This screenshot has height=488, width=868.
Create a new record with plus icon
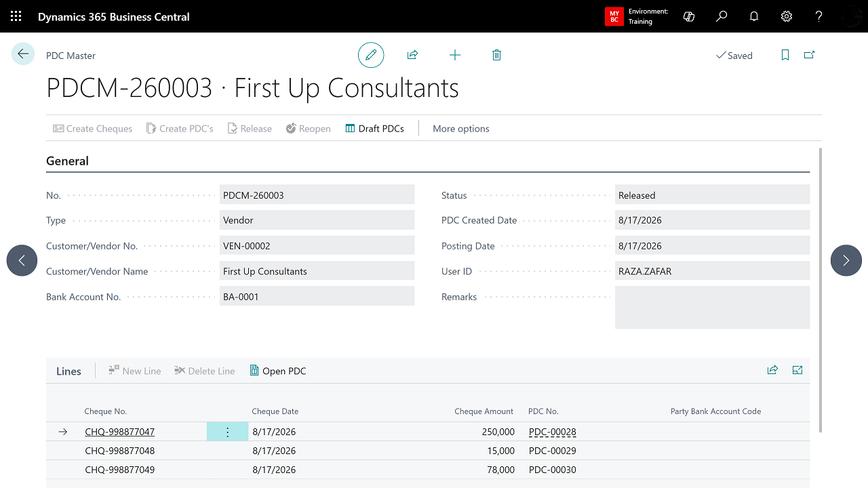(455, 55)
